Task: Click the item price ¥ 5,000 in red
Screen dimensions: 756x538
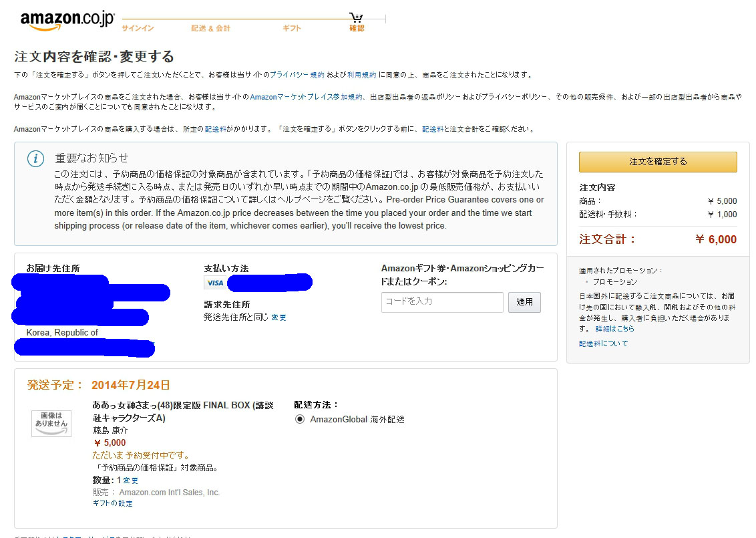Action: (x=110, y=443)
